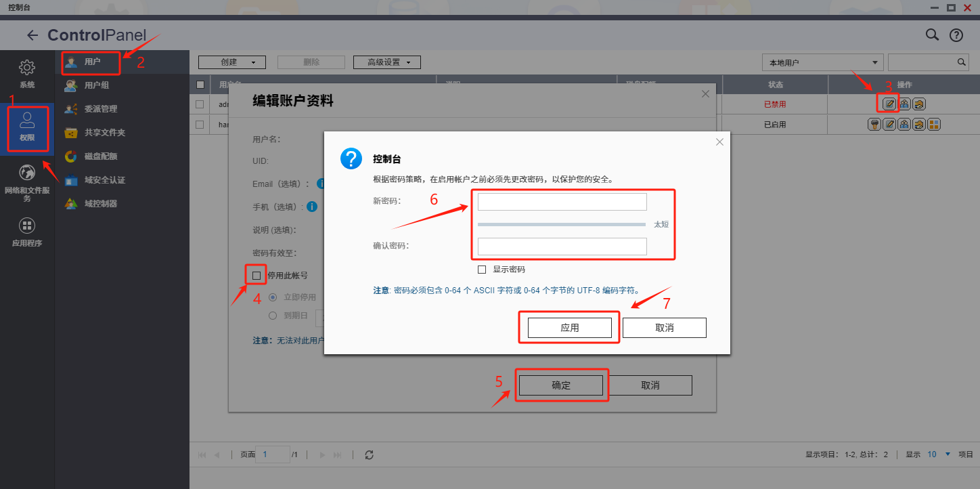Click the 新密码 input field
Screen dimensions: 980x489
(x=562, y=202)
